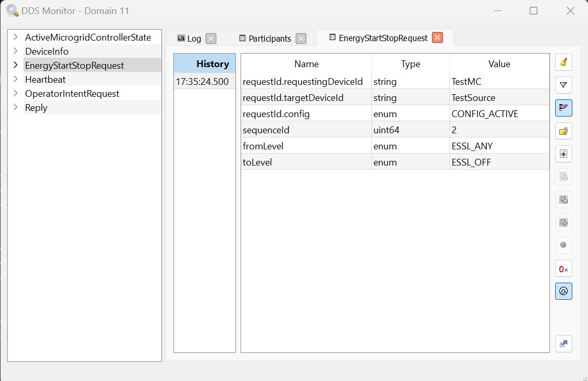Click the arrow-into-page icon
The image size is (588, 381).
pyautogui.click(x=564, y=154)
